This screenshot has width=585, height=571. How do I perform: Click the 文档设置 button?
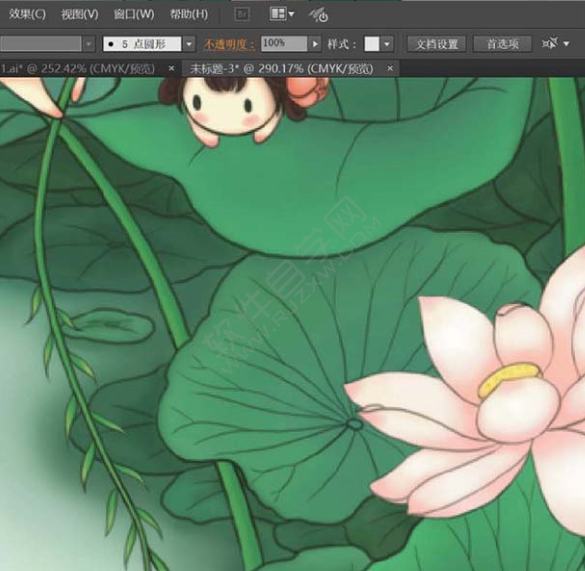437,44
